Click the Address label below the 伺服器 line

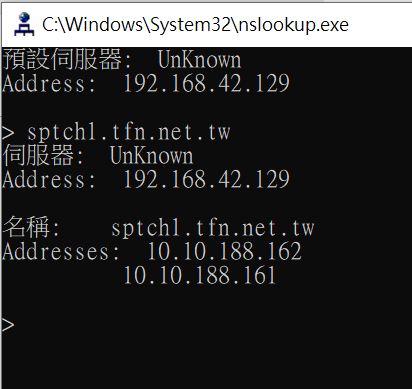coord(44,179)
